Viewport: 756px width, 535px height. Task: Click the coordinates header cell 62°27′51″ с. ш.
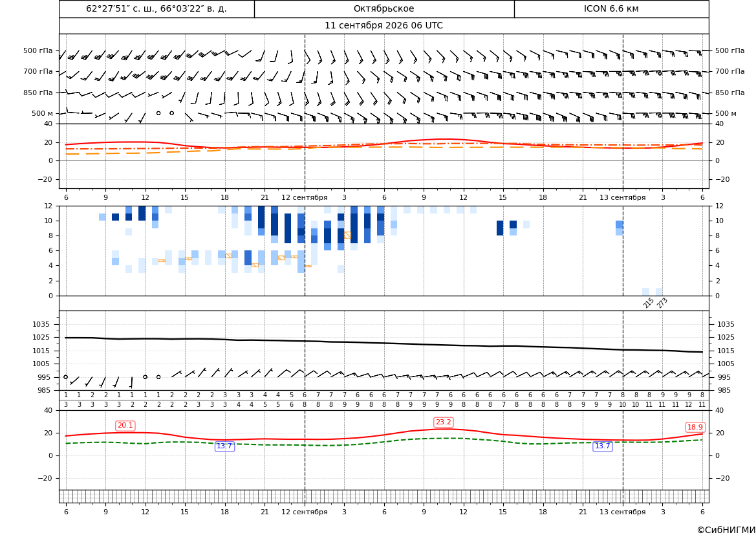(157, 8)
